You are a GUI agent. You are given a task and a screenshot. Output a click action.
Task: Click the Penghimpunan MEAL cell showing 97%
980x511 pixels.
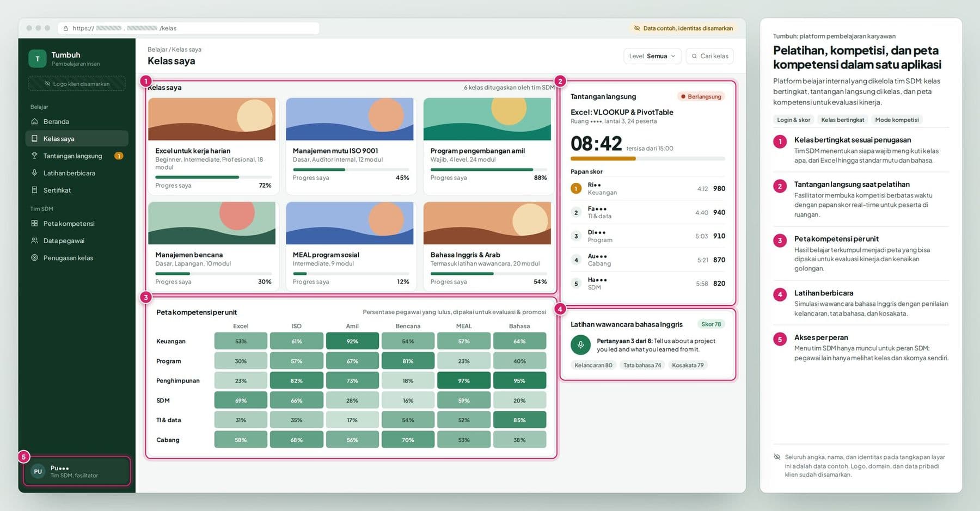pos(464,380)
